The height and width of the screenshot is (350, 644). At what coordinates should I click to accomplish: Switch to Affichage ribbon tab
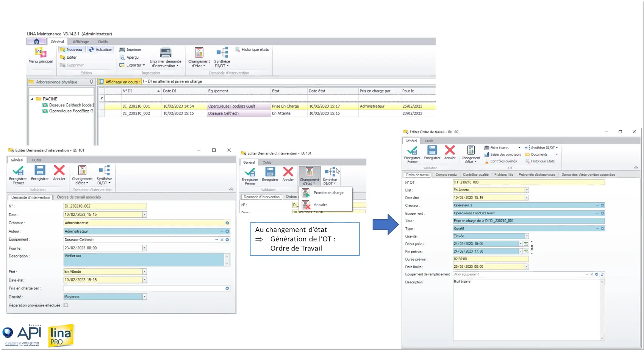[81, 42]
